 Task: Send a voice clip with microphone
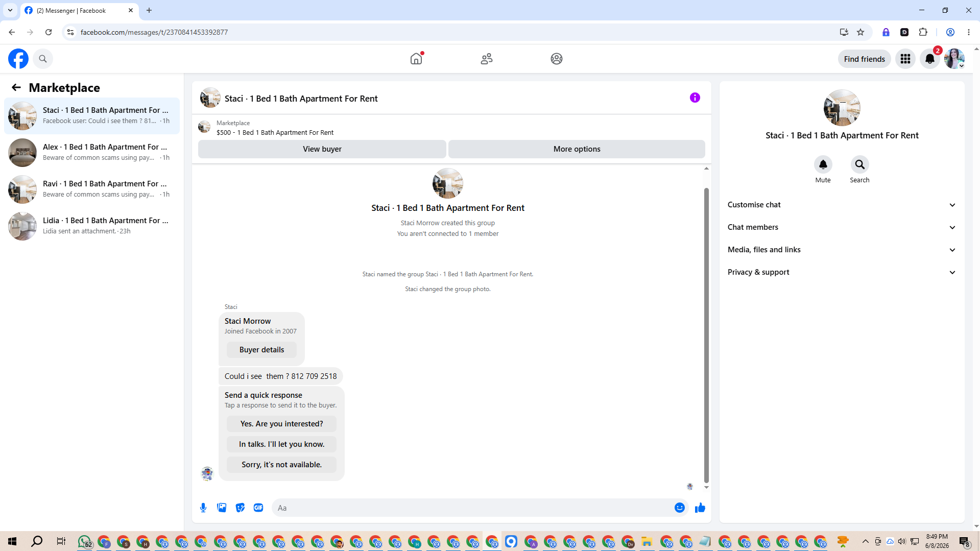tap(203, 508)
